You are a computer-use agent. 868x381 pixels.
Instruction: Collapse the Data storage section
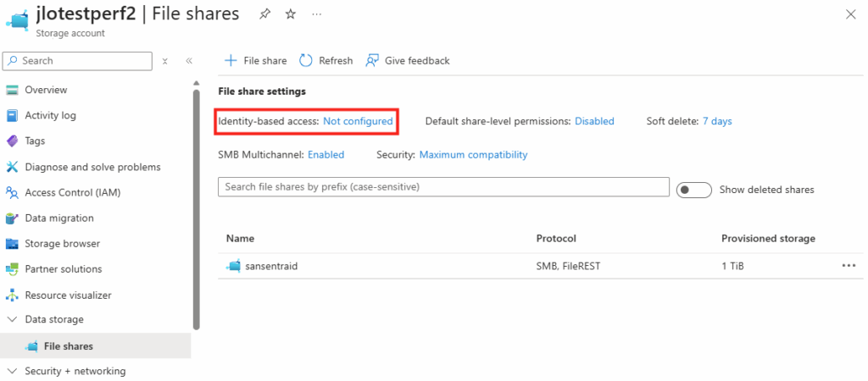point(12,319)
